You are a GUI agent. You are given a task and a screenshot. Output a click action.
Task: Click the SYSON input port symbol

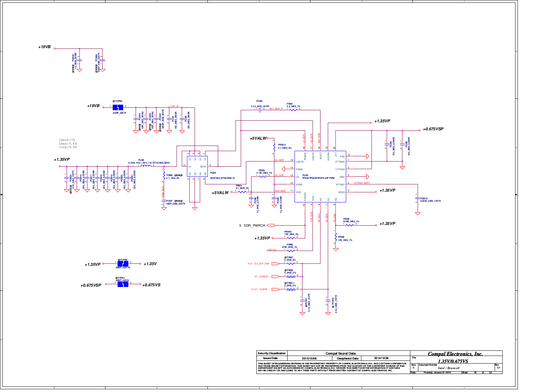[275, 277]
